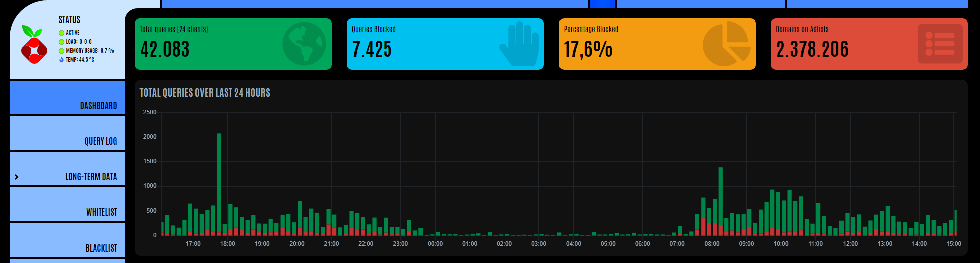Click the 2000 y-axis label

click(x=150, y=137)
